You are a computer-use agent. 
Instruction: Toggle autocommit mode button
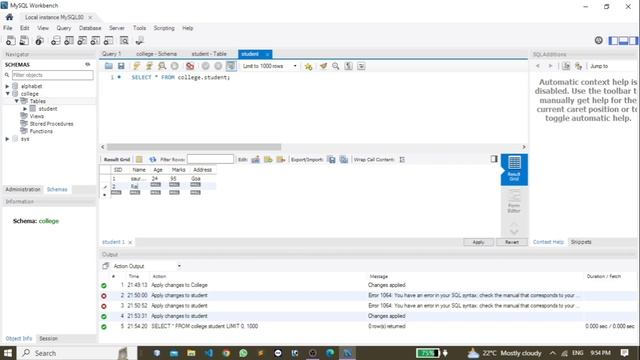[231, 66]
